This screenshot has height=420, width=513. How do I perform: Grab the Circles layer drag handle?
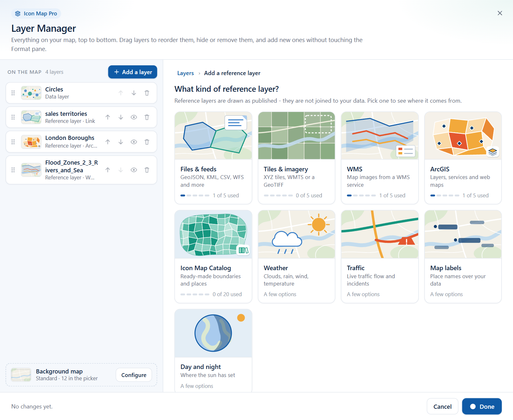[x=13, y=93]
